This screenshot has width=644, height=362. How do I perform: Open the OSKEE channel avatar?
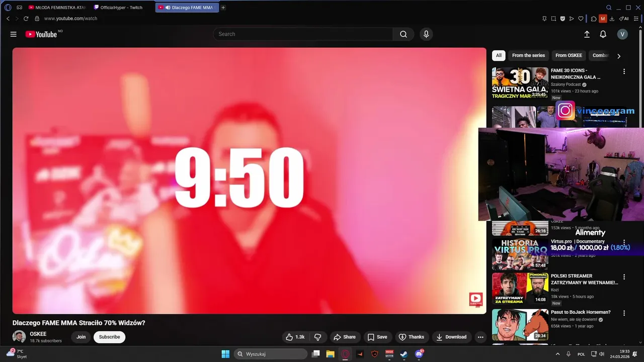(x=19, y=337)
